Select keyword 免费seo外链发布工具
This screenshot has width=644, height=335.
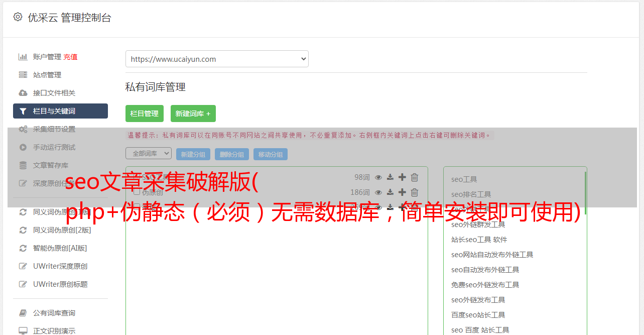click(x=485, y=285)
